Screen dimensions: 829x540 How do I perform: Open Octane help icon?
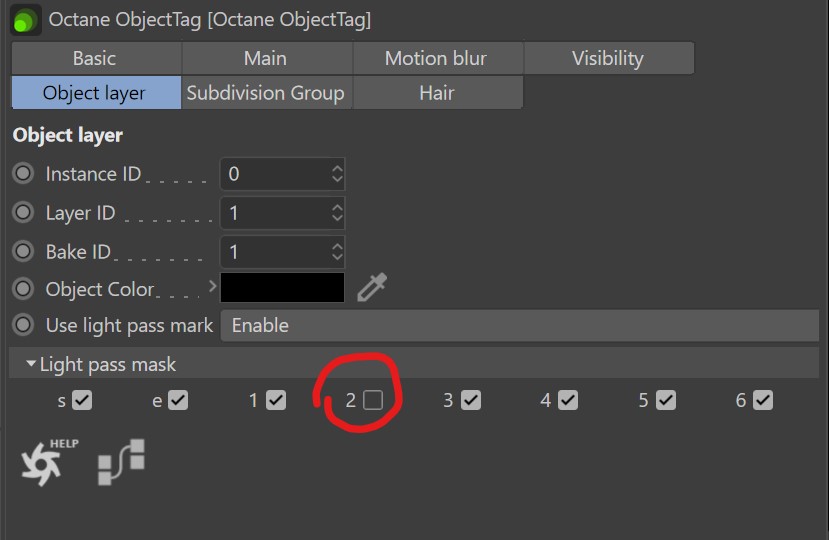45,462
